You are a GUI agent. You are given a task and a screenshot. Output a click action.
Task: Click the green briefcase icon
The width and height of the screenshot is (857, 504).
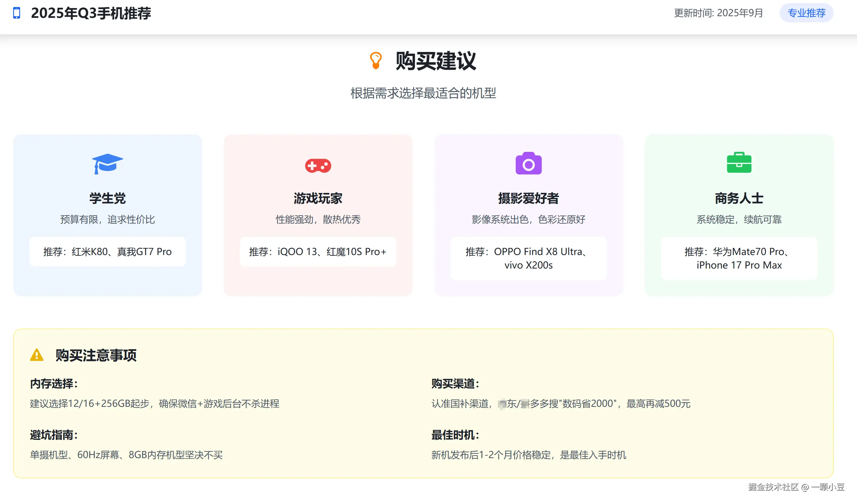pyautogui.click(x=739, y=163)
